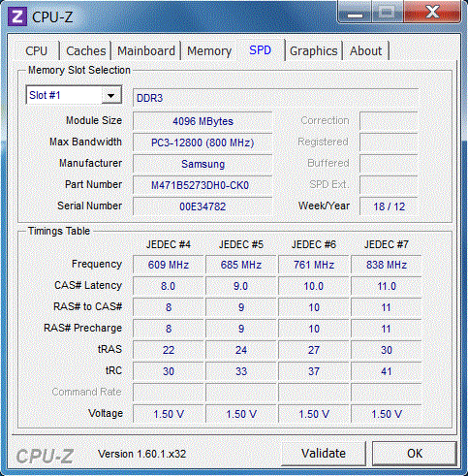Click the CAS# Latency 10.0 cell
468x476 pixels.
click(x=314, y=286)
